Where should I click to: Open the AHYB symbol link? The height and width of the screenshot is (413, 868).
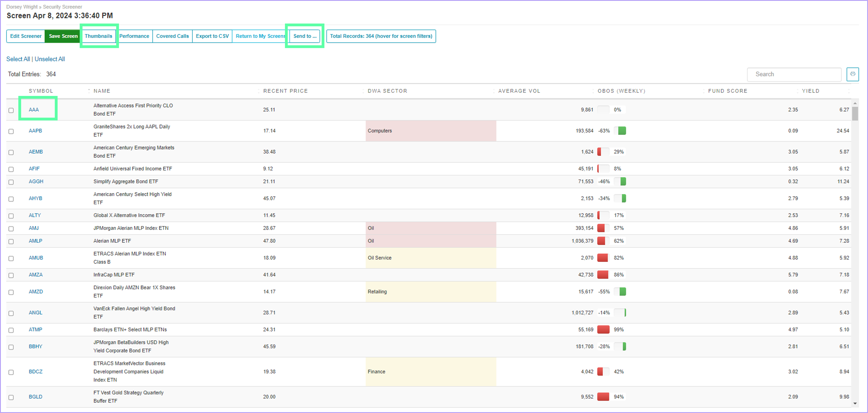coord(35,198)
